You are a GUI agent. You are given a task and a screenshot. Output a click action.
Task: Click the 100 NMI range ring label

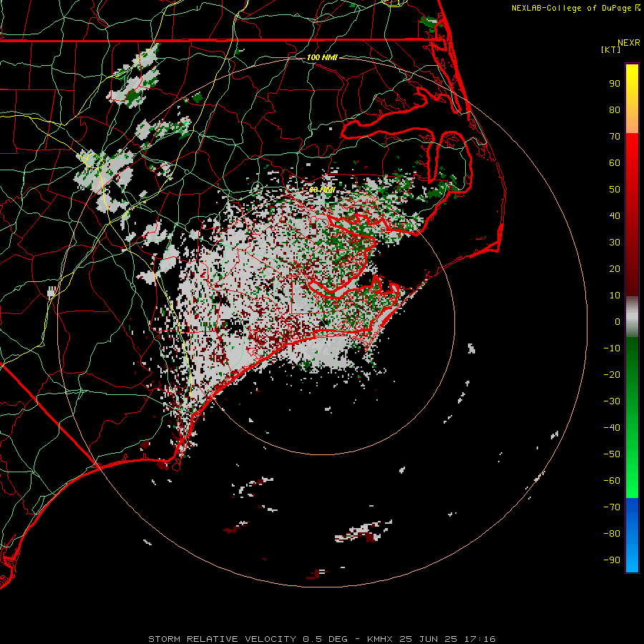click(322, 57)
